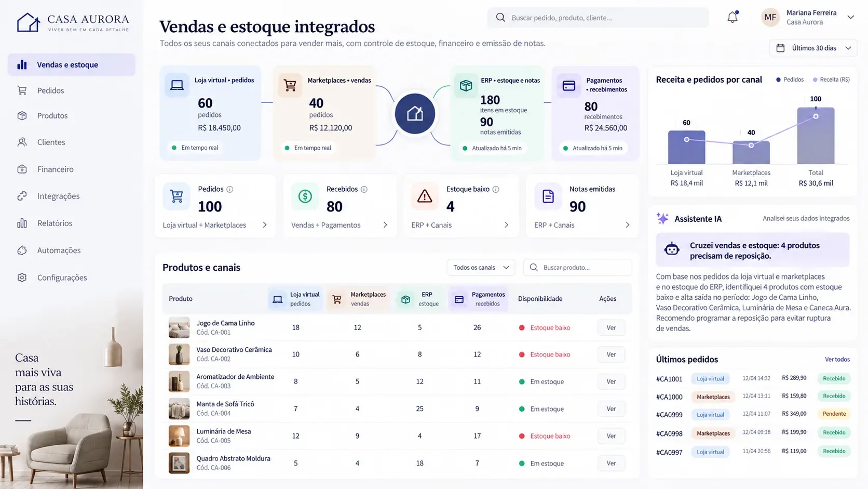Click the Pagamentos credit card icon

(569, 85)
